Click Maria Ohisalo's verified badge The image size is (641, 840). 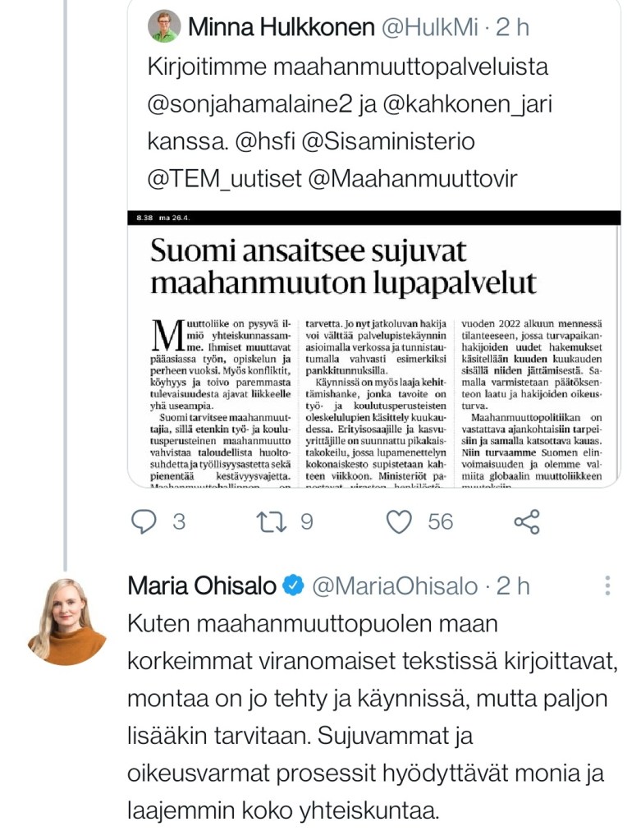pyautogui.click(x=293, y=586)
